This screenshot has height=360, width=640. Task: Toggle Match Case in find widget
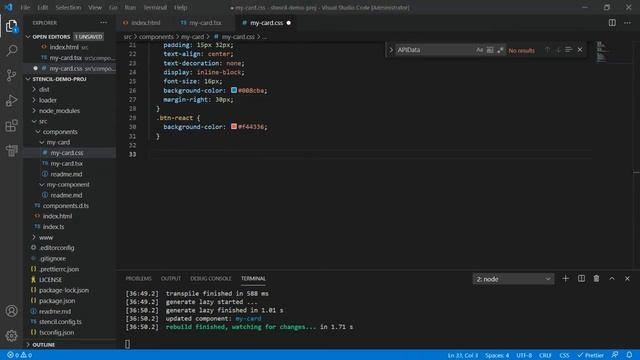479,50
